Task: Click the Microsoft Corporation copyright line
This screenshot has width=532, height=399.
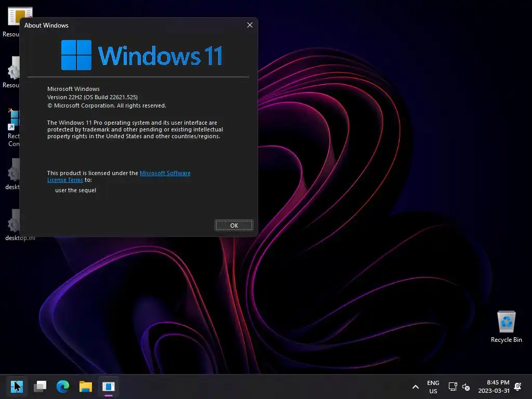Action: coord(107,105)
